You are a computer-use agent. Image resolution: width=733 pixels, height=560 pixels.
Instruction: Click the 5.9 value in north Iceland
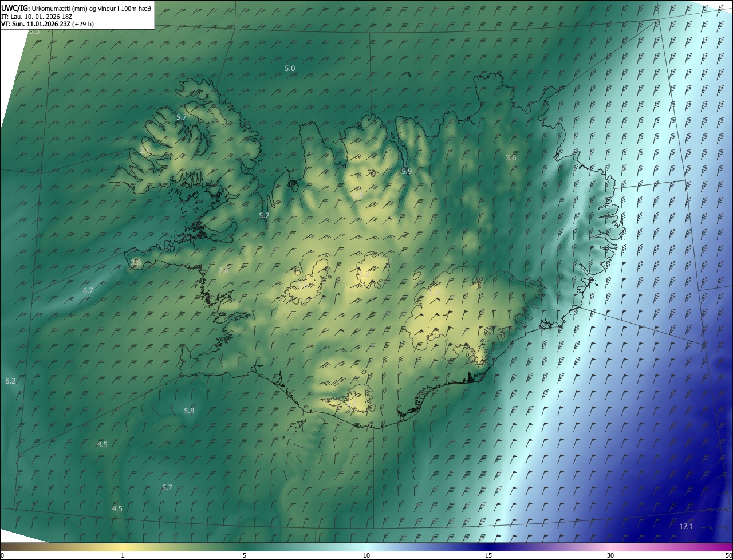coord(407,171)
